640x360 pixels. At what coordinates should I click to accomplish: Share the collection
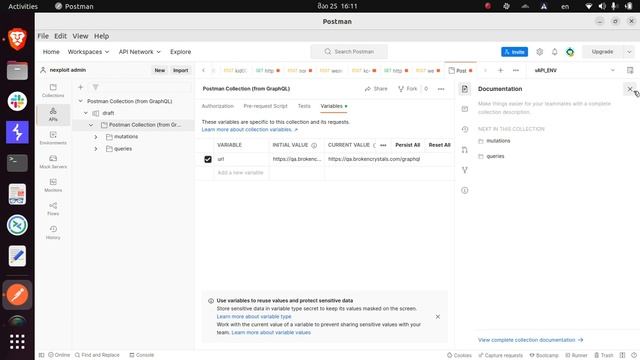pos(376,89)
